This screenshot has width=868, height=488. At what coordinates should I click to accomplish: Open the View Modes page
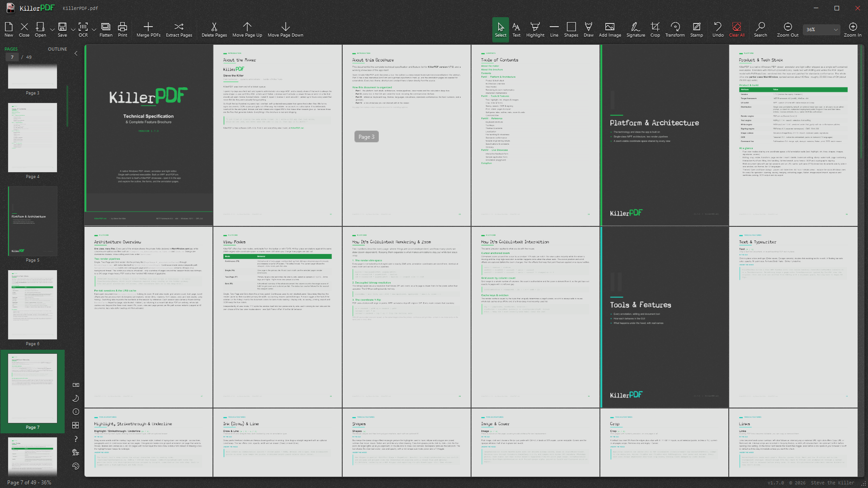tap(278, 317)
